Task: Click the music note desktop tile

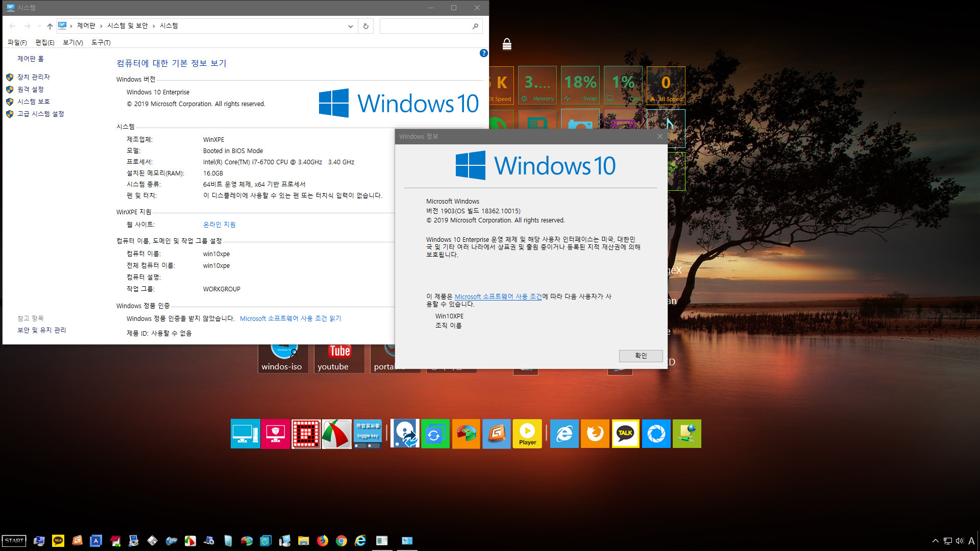Action: (676, 128)
